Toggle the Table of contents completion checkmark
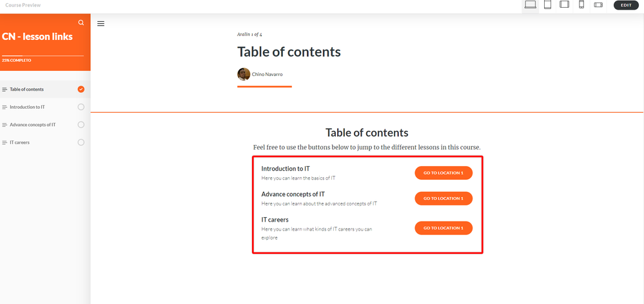Image resolution: width=644 pixels, height=304 pixels. [81, 90]
